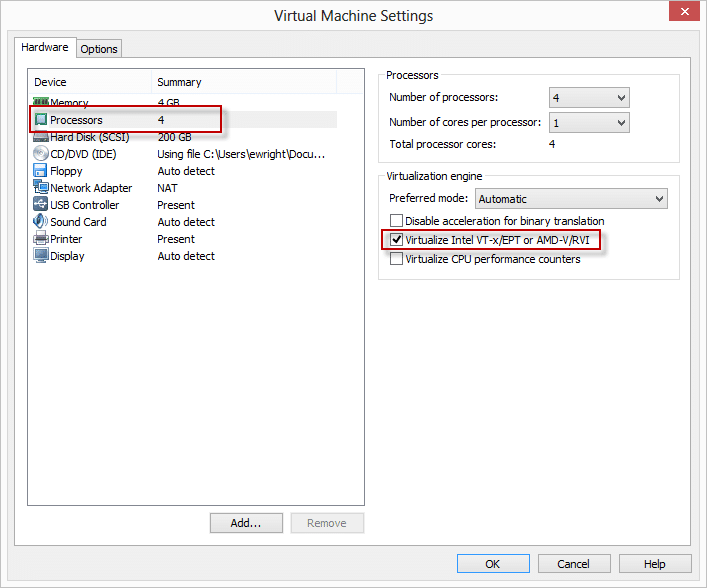The height and width of the screenshot is (588, 707).
Task: Toggle Virtualize CPU performance counters checkbox
Action: (x=397, y=259)
